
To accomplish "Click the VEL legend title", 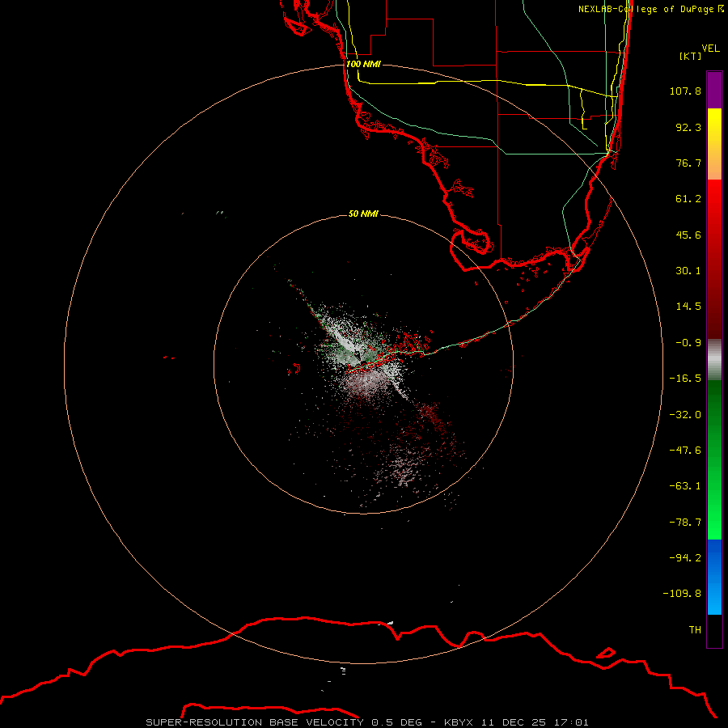I will point(710,49).
